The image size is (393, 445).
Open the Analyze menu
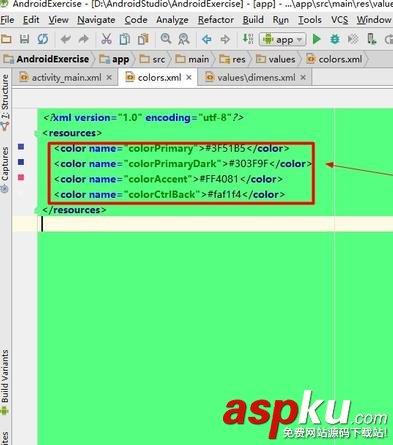(172, 20)
